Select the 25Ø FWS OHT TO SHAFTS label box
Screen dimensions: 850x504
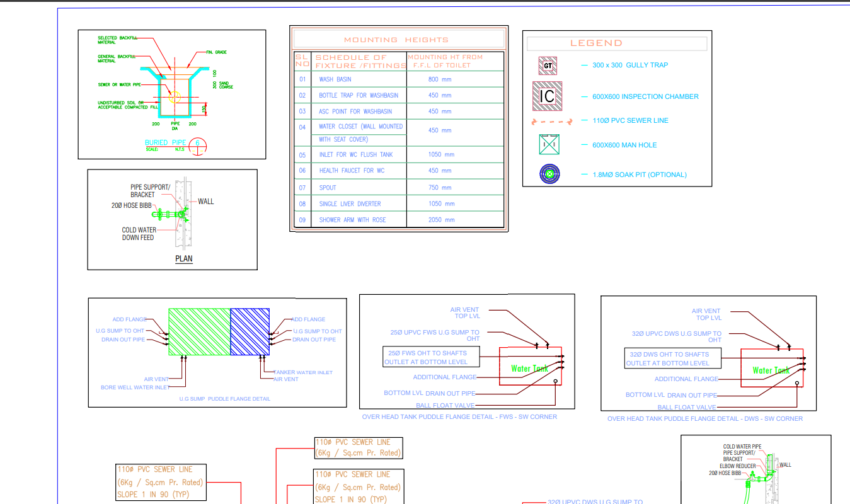[430, 357]
